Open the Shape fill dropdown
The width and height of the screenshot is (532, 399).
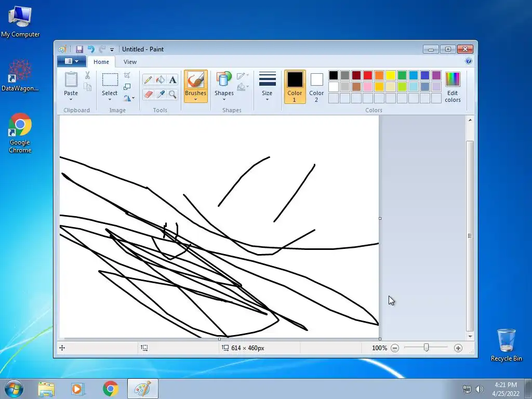tap(243, 87)
